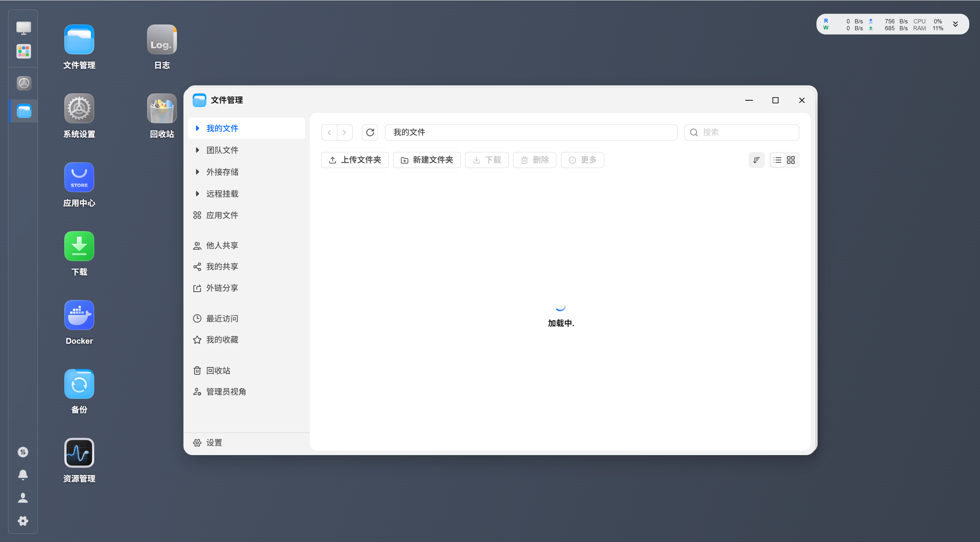Image resolution: width=980 pixels, height=542 pixels.
Task: Switch to grid view
Action: point(791,160)
